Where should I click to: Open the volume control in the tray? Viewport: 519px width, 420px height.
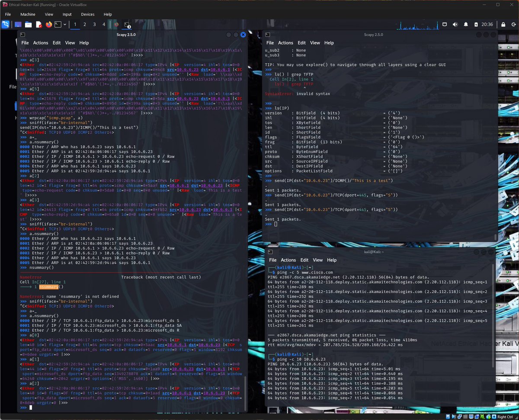[455, 25]
